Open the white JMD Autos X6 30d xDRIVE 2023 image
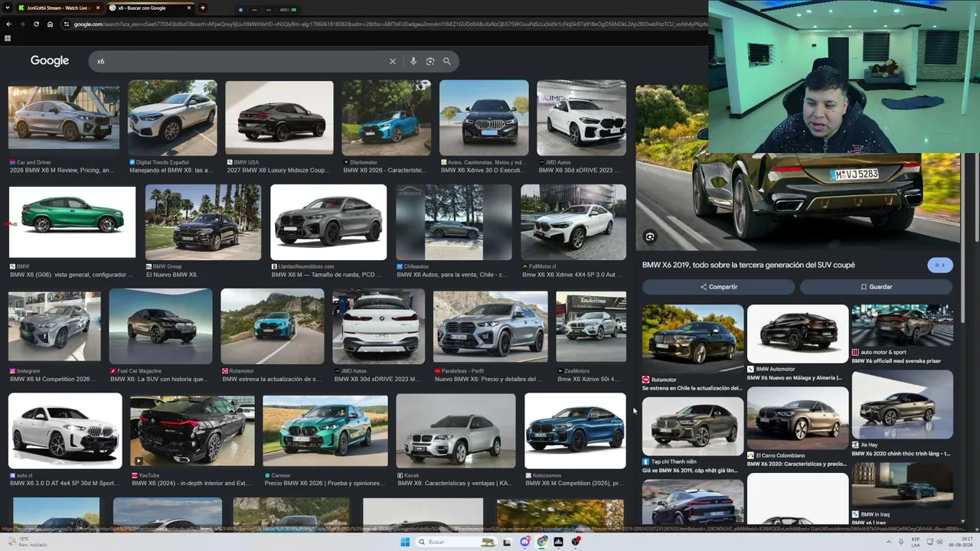 click(x=581, y=118)
